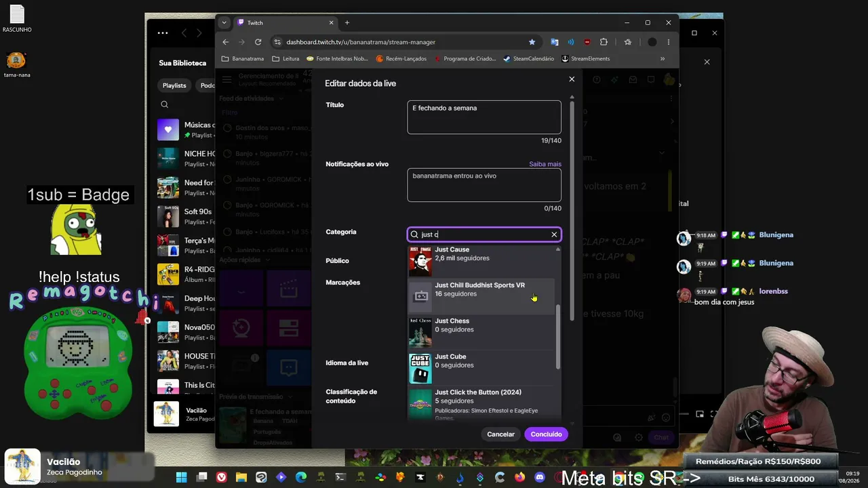Screen dimensions: 868x488
Task: Open the browser profile avatar
Action: pos(652,42)
